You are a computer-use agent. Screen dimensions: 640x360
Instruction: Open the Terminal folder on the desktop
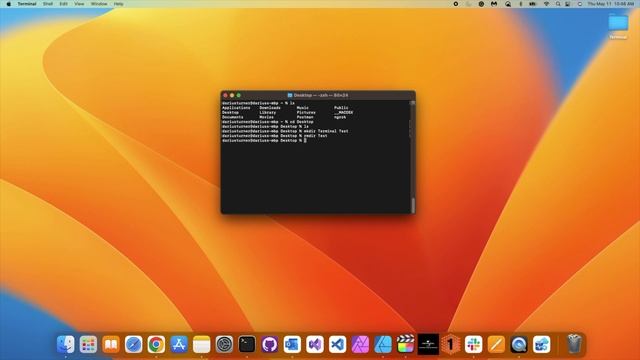point(618,26)
